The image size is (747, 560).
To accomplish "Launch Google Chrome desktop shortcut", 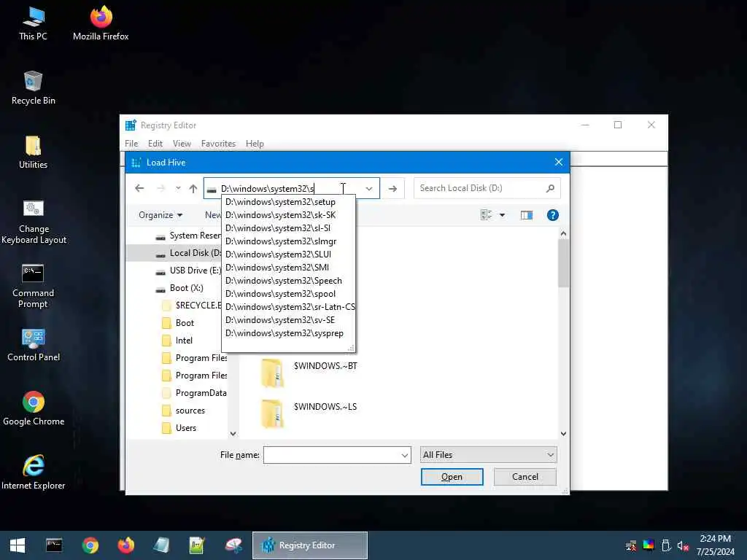I will click(34, 409).
